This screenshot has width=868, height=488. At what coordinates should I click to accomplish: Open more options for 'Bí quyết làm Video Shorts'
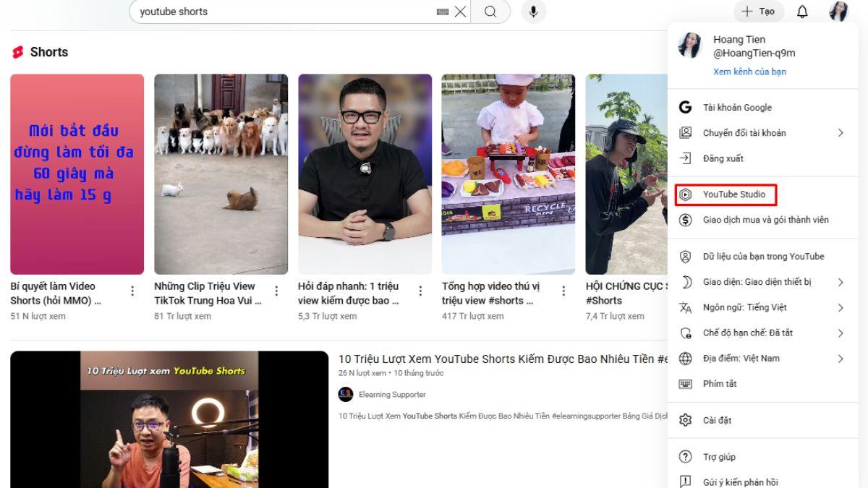(x=132, y=291)
